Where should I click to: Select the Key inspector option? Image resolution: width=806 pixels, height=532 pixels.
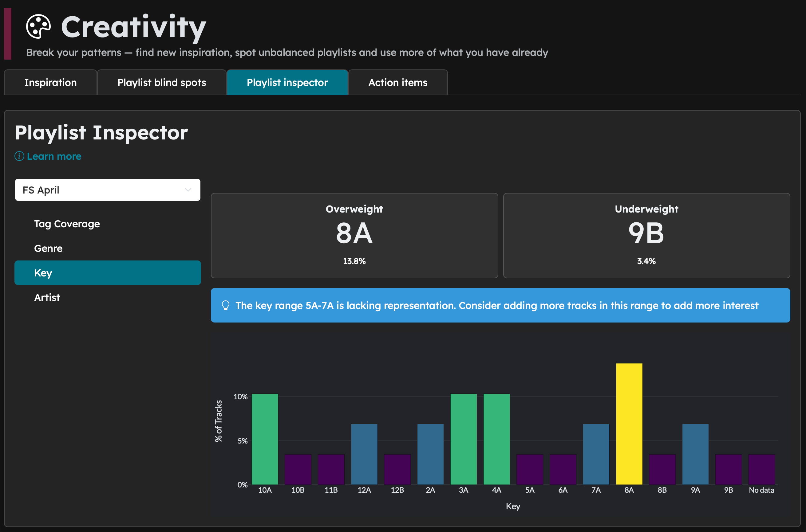coord(107,273)
